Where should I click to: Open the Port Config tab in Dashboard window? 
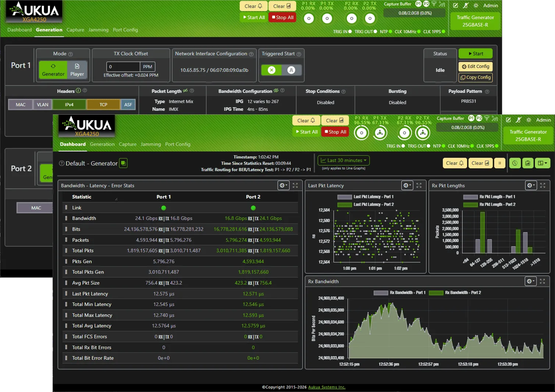[178, 144]
